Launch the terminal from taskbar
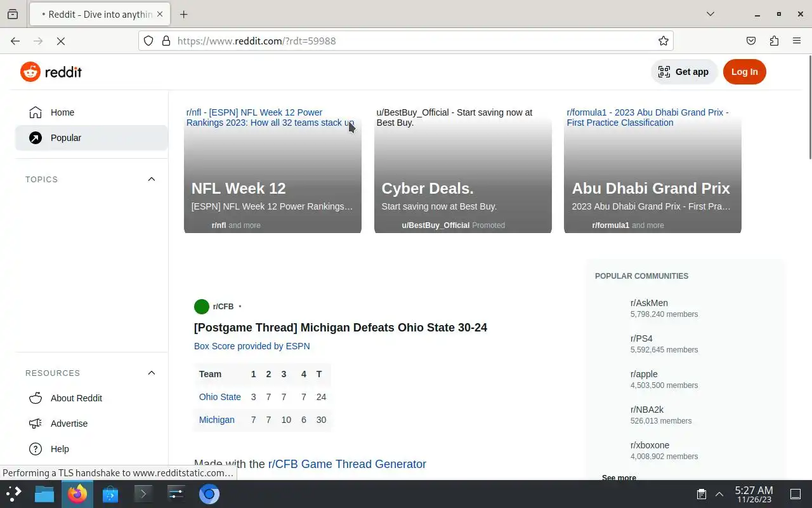 [x=143, y=493]
